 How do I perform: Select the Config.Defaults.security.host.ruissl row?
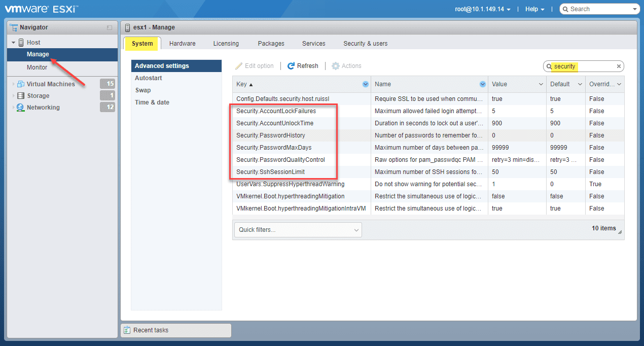click(x=428, y=99)
